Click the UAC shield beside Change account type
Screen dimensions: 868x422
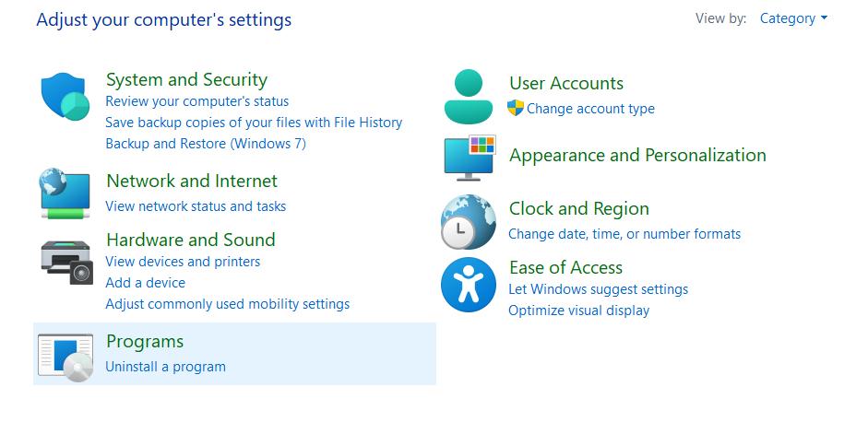[x=516, y=108]
